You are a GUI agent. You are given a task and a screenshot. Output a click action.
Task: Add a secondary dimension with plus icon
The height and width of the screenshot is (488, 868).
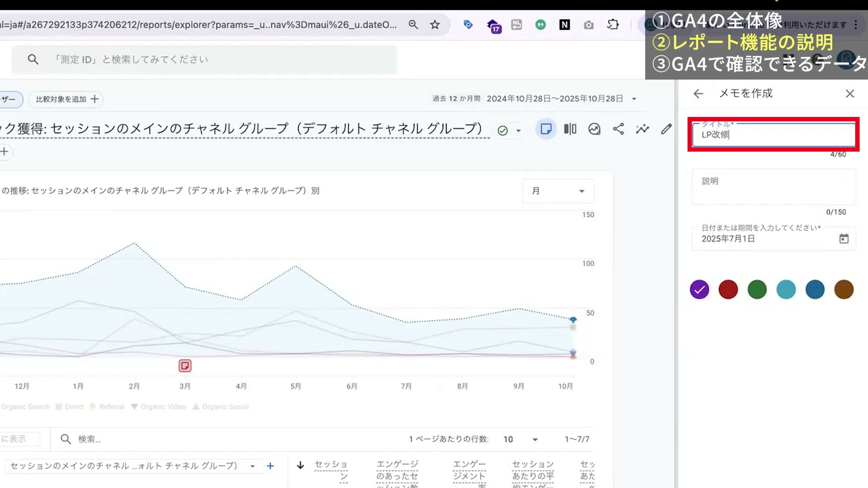coord(270,466)
